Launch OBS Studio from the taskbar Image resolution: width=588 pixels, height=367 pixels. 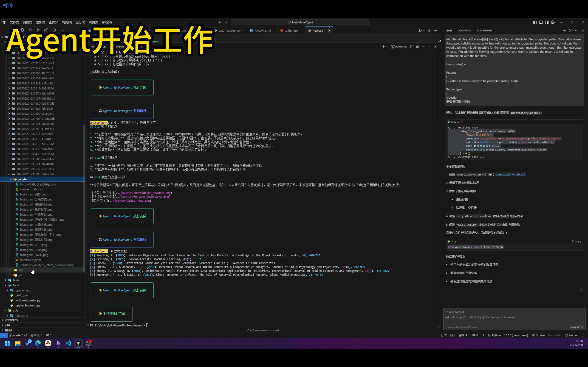tap(89, 343)
